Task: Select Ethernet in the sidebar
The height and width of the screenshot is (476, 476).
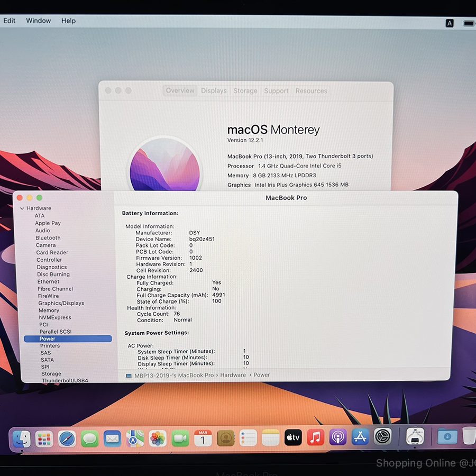Action: (x=48, y=281)
